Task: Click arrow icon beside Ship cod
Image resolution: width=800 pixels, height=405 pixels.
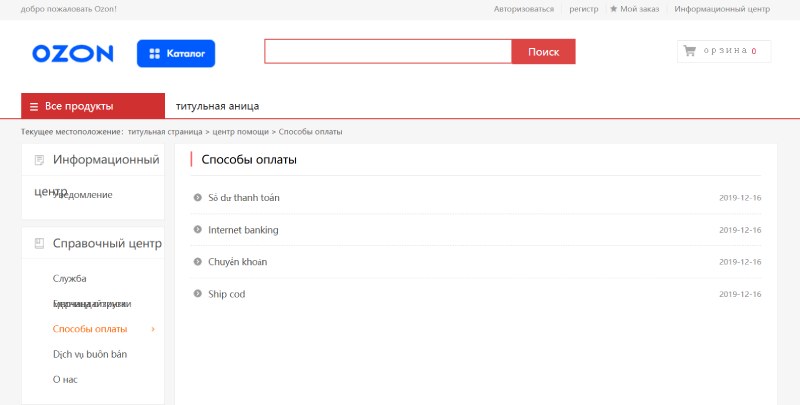Action: pyautogui.click(x=197, y=294)
